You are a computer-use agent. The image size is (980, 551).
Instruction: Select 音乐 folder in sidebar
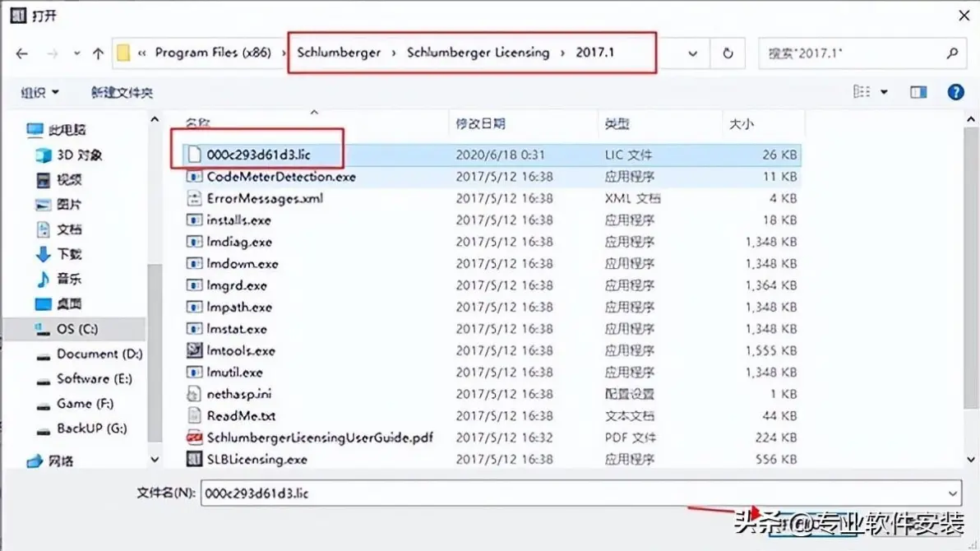58,279
